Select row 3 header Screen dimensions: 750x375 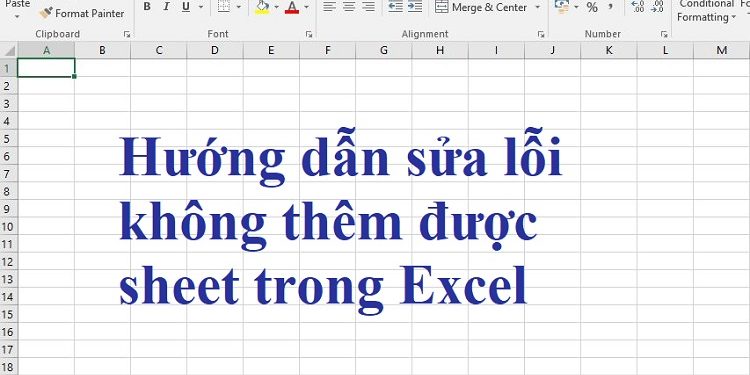click(8, 103)
